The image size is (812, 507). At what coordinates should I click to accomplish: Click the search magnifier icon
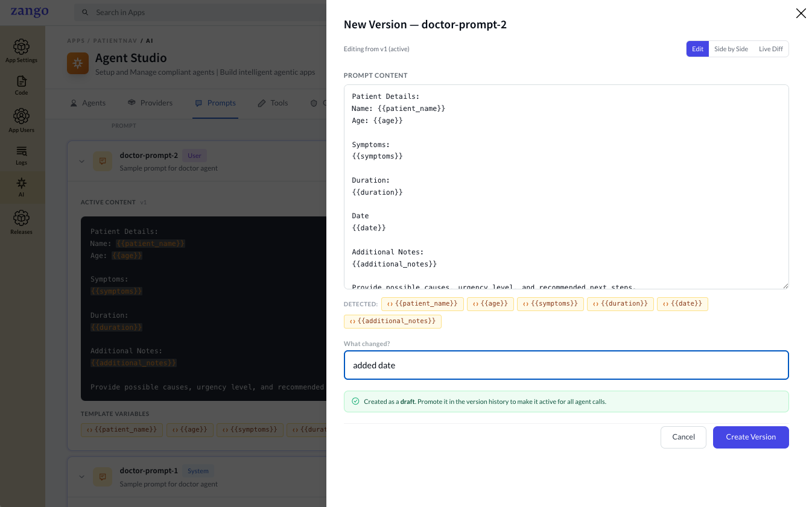(86, 13)
